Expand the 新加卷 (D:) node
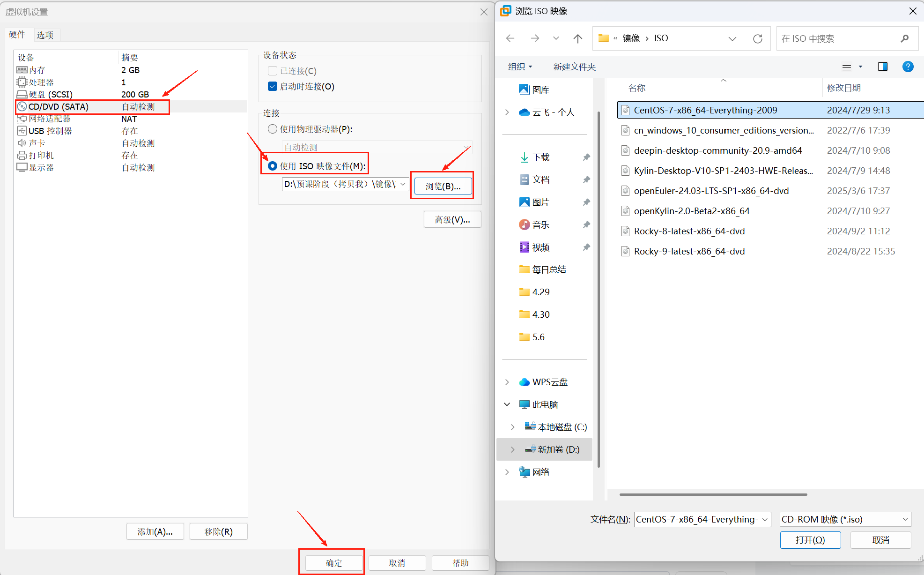The image size is (924, 575). [x=513, y=449]
